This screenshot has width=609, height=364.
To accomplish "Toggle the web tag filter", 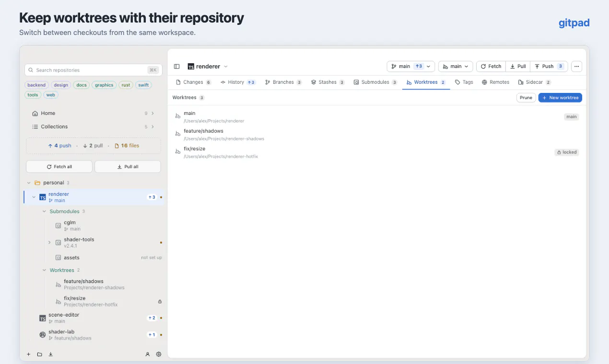I will [x=51, y=95].
